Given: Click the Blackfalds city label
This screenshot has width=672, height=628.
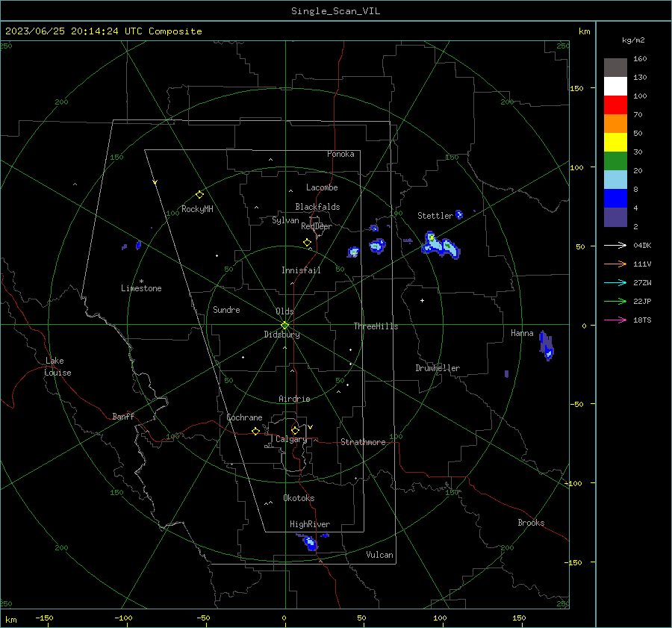Looking at the screenshot, I should pos(317,207).
